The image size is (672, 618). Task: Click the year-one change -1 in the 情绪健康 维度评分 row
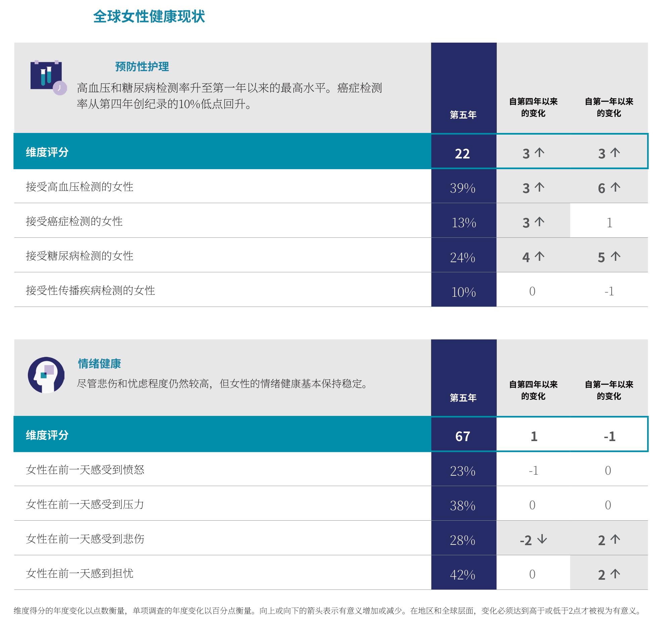pos(610,436)
